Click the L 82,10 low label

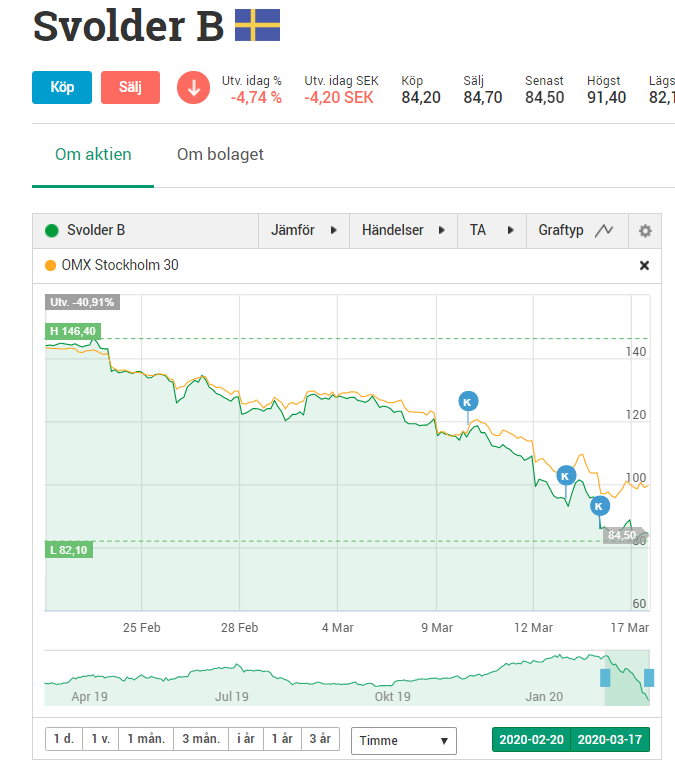[69, 550]
